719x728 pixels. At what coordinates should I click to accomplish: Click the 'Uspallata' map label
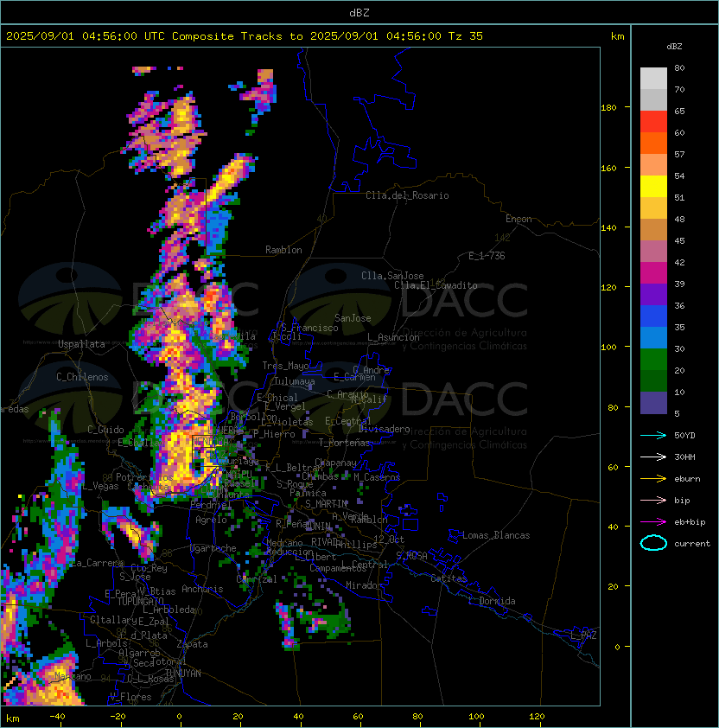82,344
